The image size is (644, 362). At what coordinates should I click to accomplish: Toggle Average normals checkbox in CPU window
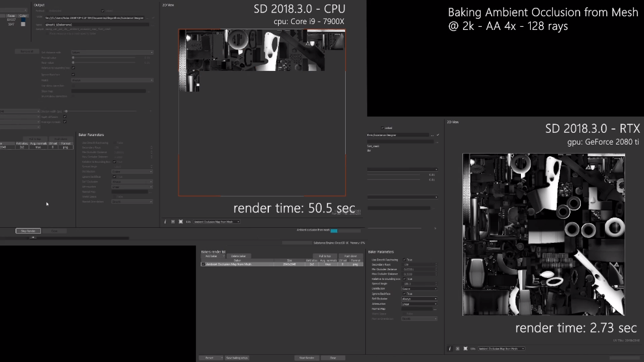(x=64, y=122)
